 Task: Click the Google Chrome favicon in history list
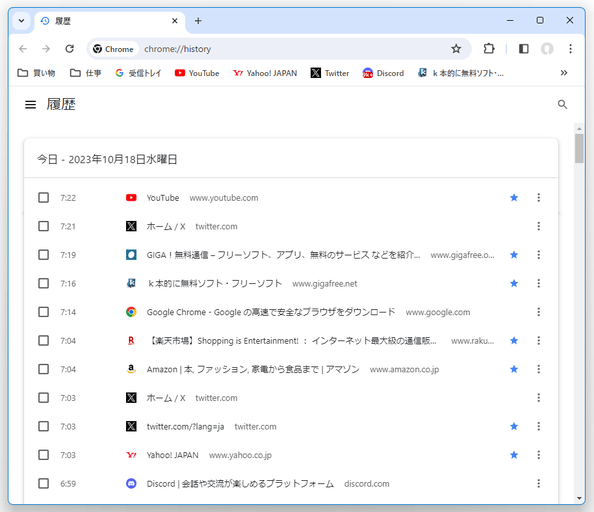(x=131, y=312)
